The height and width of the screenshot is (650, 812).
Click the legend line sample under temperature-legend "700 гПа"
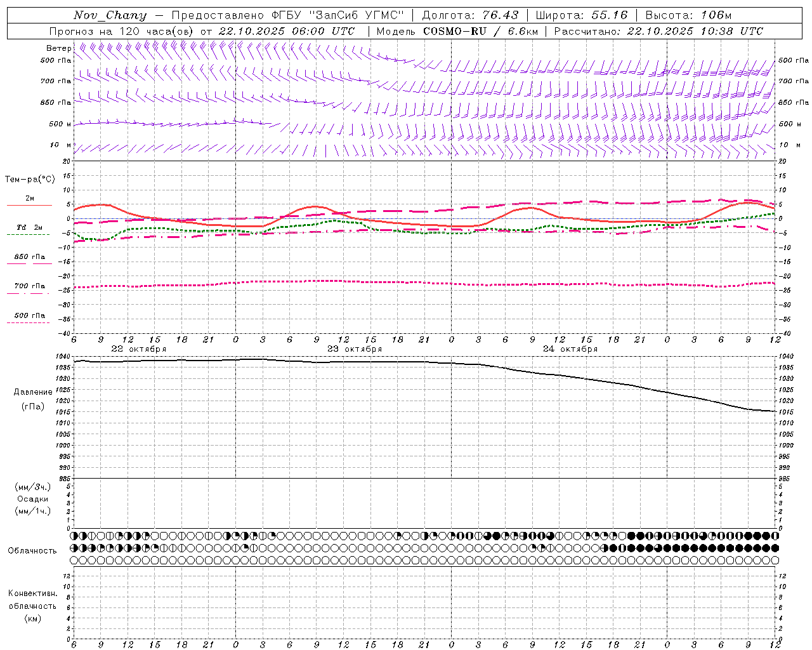(x=28, y=293)
